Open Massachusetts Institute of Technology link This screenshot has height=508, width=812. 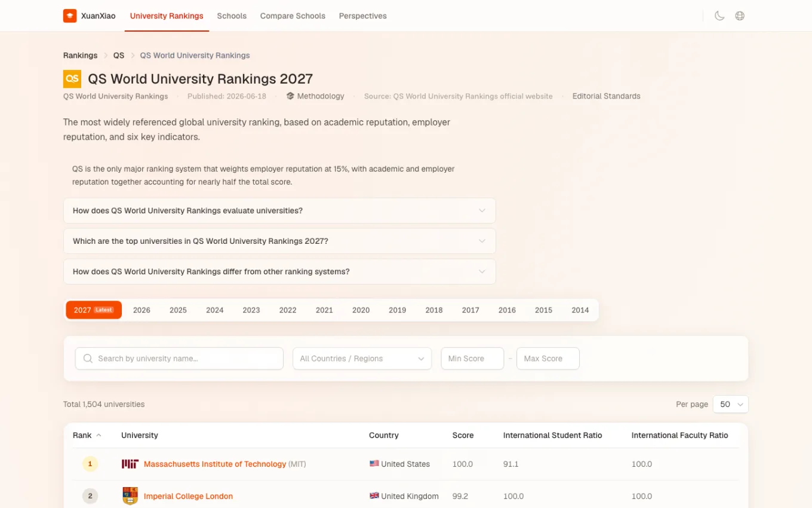215,464
